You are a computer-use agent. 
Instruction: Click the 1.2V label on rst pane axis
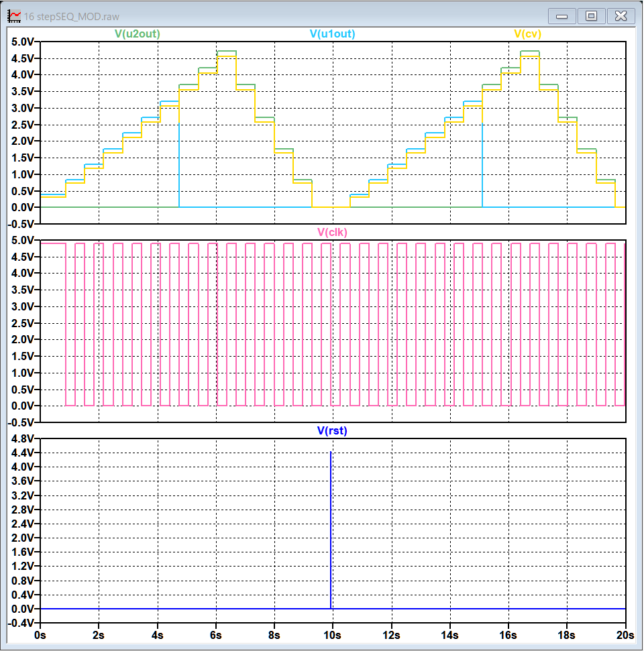[x=21, y=567]
